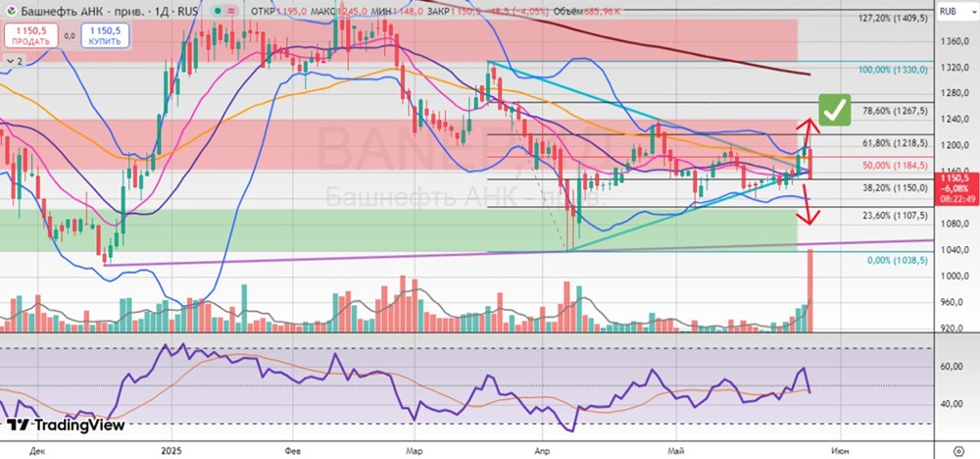Open chart settings gear icon at bottom right
Viewport: 980px width, 459px height.
(x=959, y=450)
